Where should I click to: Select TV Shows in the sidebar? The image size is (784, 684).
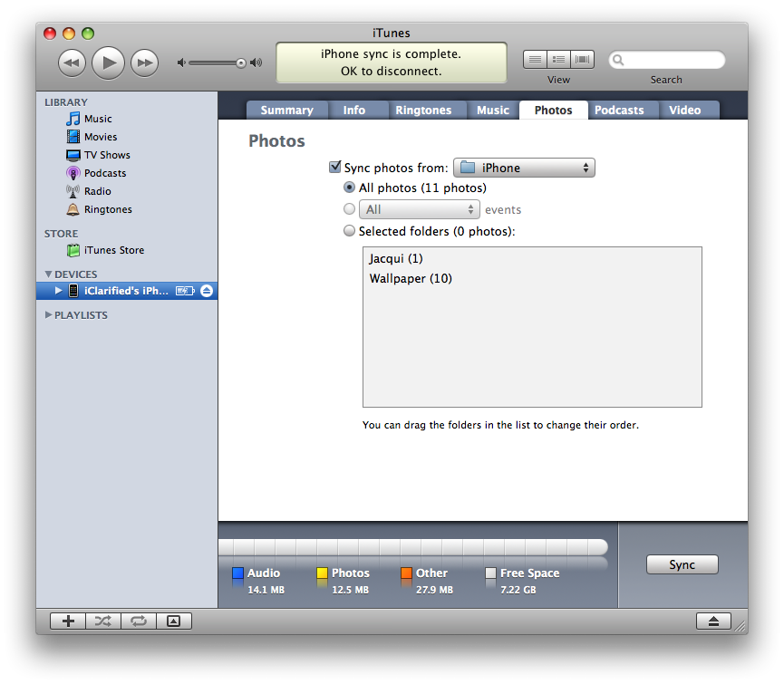point(127,155)
